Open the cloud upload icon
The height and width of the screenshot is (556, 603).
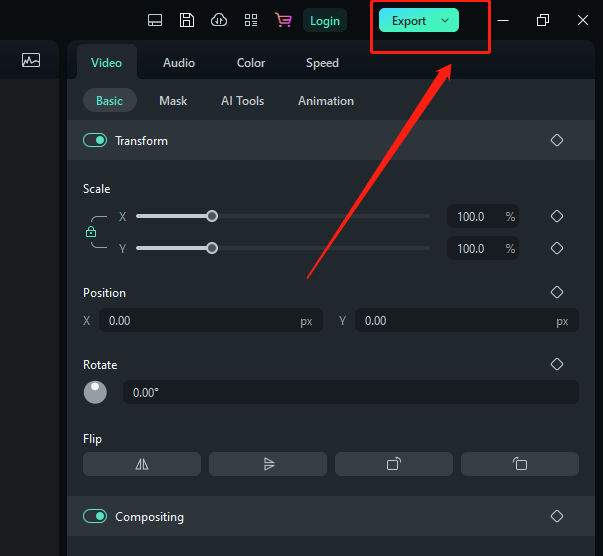(218, 20)
